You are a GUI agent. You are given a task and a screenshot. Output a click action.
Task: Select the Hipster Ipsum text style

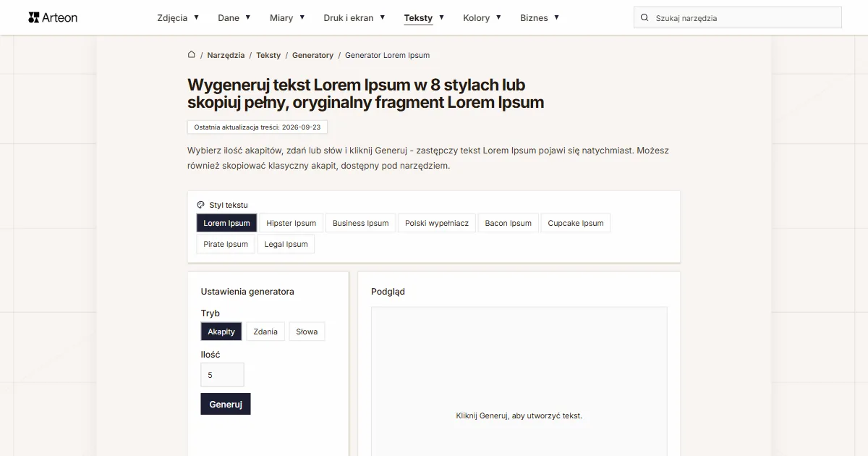(292, 223)
